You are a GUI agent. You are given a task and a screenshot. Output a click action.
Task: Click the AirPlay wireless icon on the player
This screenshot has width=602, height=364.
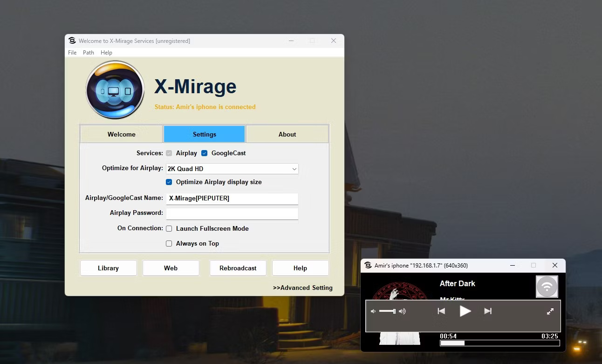pyautogui.click(x=547, y=286)
